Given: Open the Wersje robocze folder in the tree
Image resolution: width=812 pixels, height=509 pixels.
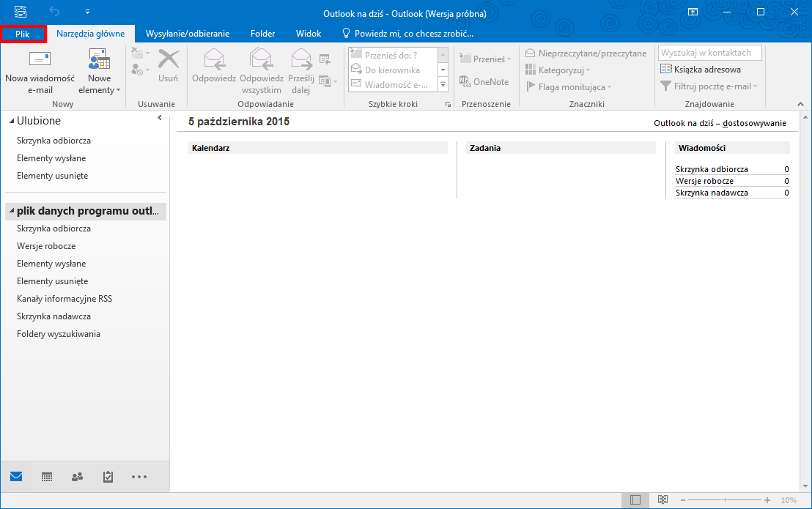Looking at the screenshot, I should (x=46, y=246).
